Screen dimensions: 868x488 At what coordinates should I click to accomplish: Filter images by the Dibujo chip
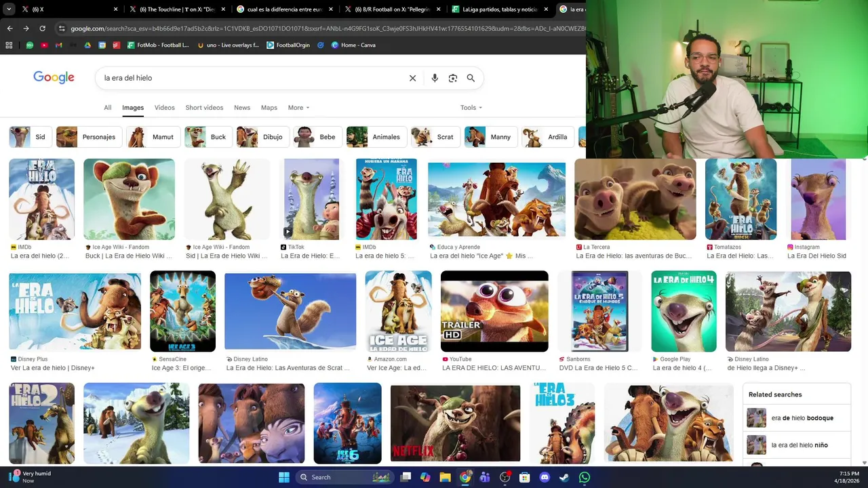pos(262,137)
